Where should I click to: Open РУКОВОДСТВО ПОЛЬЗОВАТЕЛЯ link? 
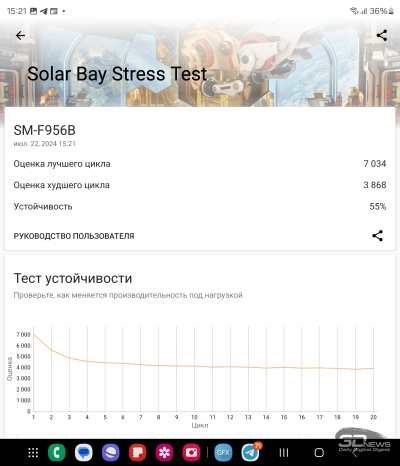click(x=74, y=236)
